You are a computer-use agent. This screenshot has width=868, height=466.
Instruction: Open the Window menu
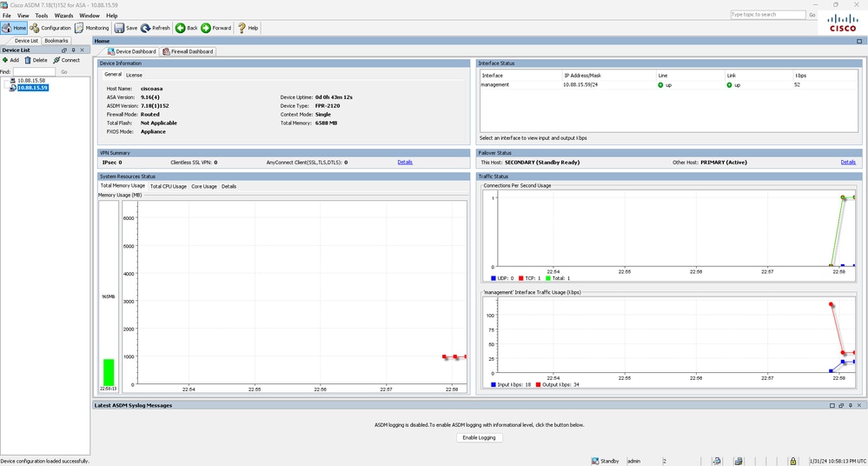click(89, 16)
